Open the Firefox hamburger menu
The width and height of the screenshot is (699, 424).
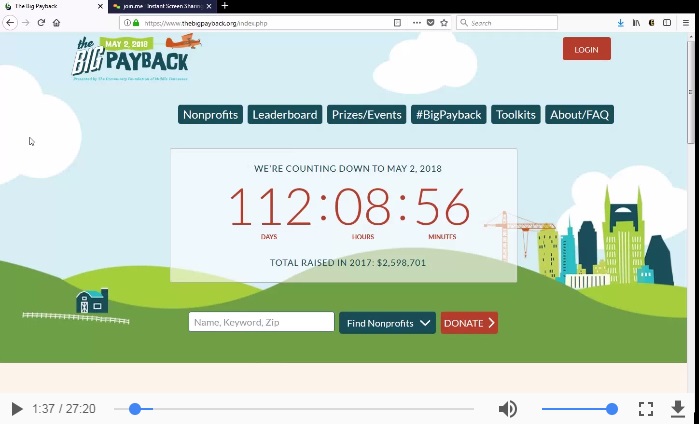click(x=686, y=23)
